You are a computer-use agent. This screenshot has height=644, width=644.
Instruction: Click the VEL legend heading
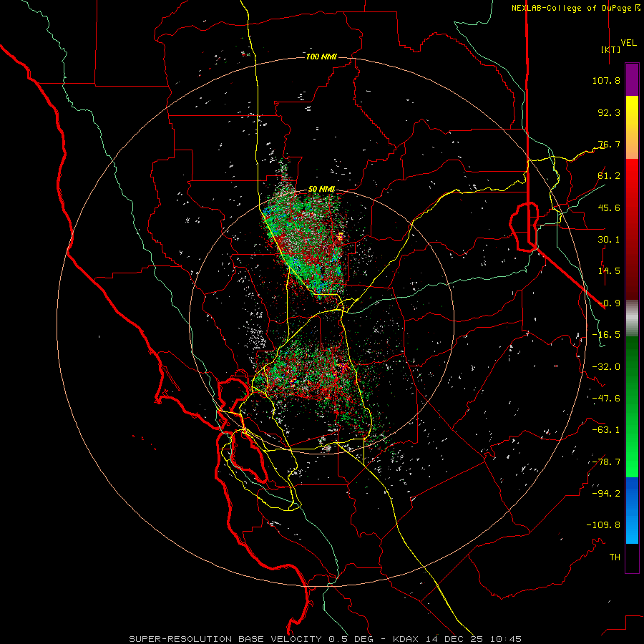point(628,43)
